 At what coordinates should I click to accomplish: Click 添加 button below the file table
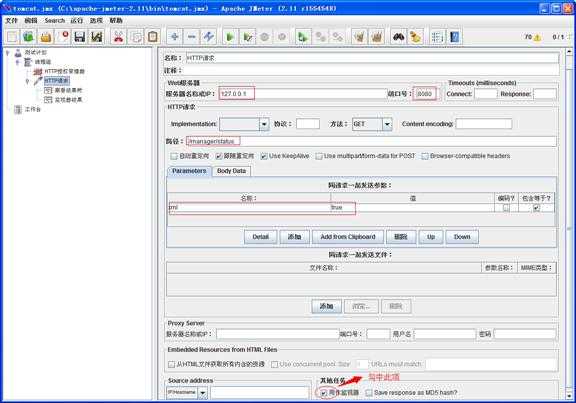pos(326,306)
